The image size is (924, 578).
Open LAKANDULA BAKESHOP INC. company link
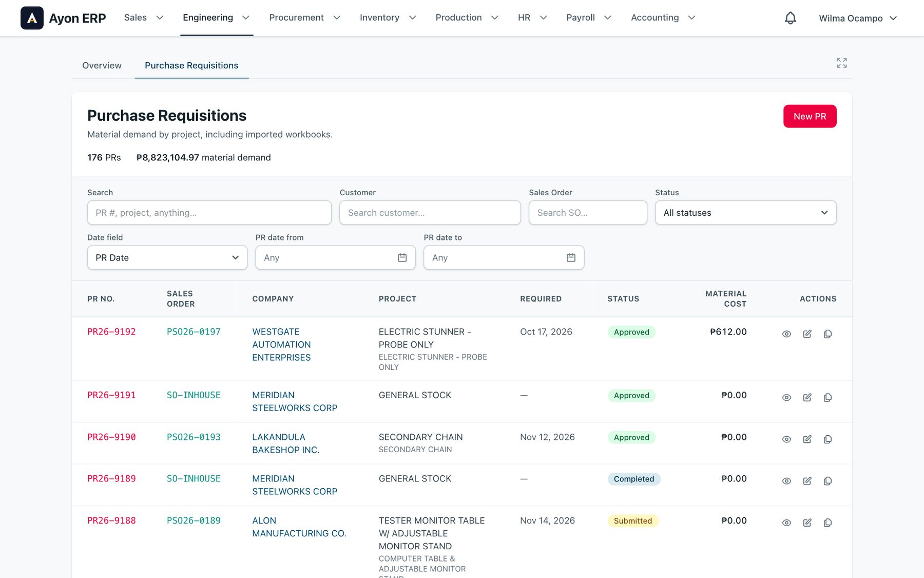pyautogui.click(x=286, y=443)
